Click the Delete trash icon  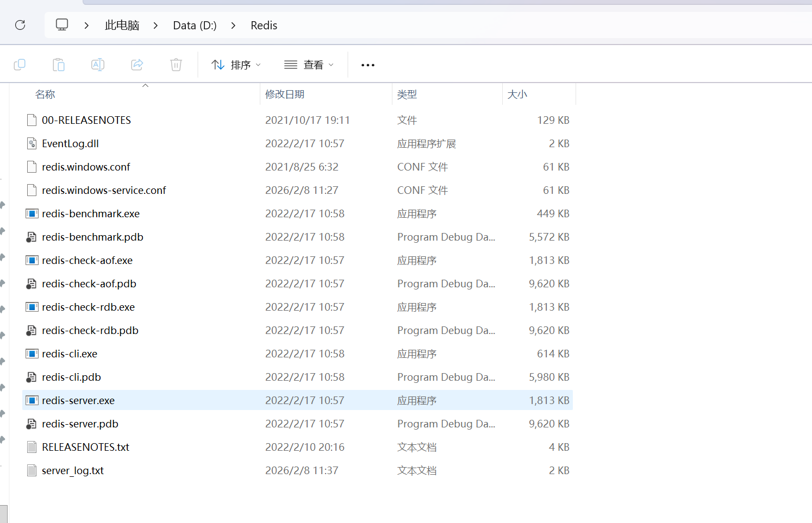pos(176,65)
